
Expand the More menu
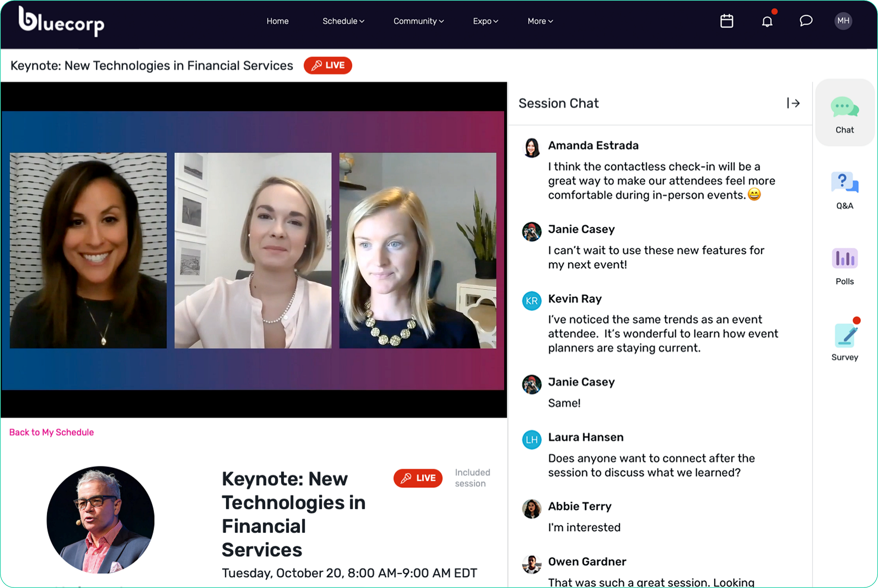(x=539, y=21)
